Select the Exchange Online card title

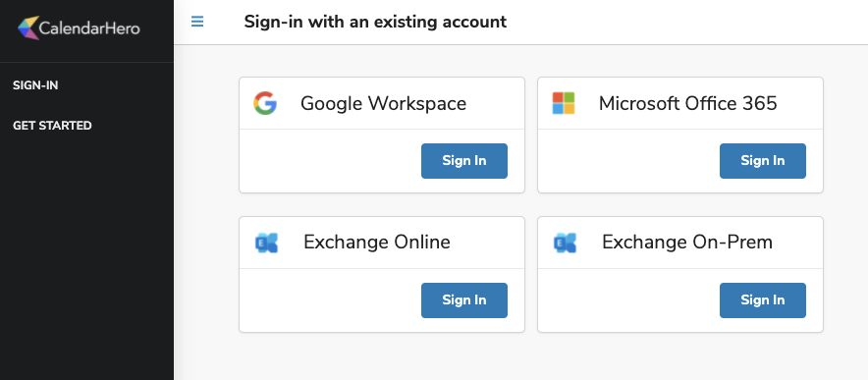point(376,243)
